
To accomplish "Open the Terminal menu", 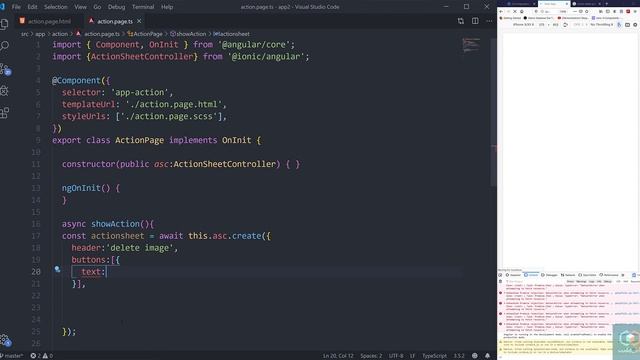I will (143, 7).
